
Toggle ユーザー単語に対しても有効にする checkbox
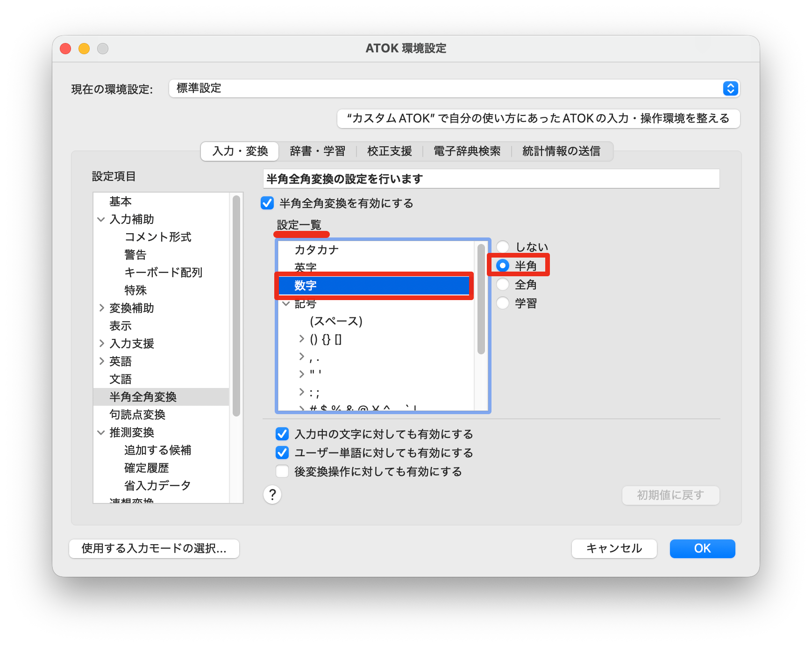[x=282, y=452]
